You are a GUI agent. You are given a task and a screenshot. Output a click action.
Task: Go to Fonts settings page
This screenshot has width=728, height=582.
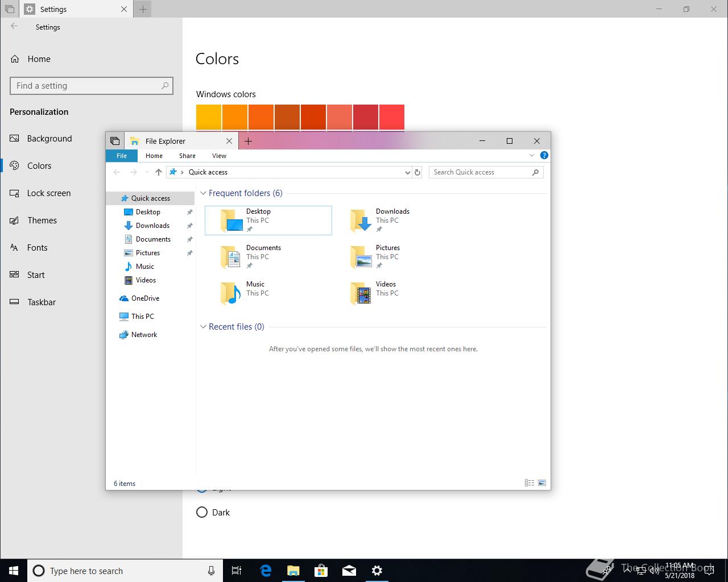[91, 248]
